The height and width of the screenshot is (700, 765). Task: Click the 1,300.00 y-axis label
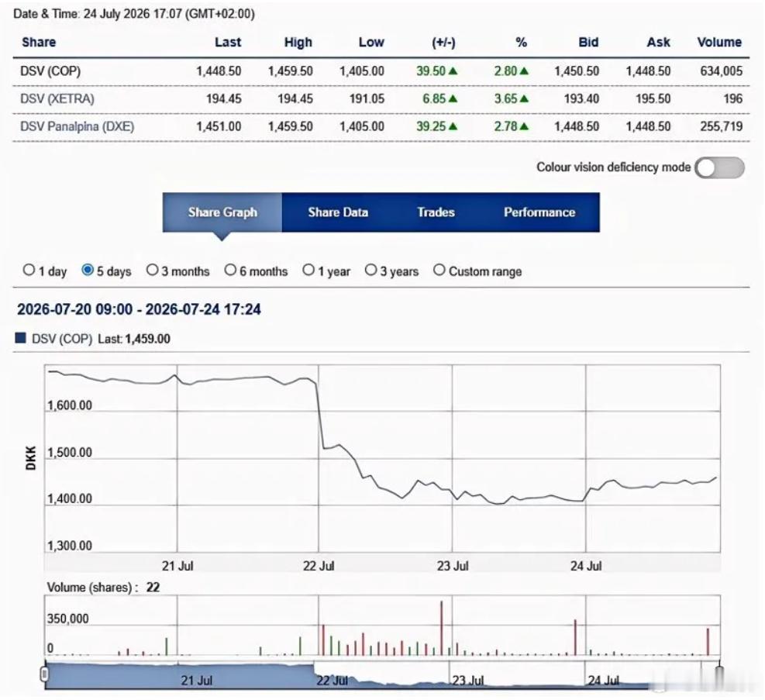coord(69,546)
